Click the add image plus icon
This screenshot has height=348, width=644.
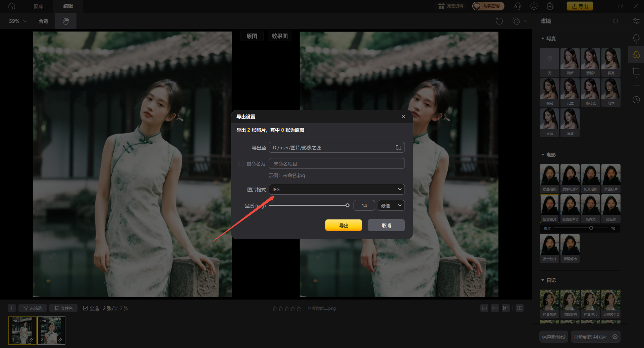[12, 308]
